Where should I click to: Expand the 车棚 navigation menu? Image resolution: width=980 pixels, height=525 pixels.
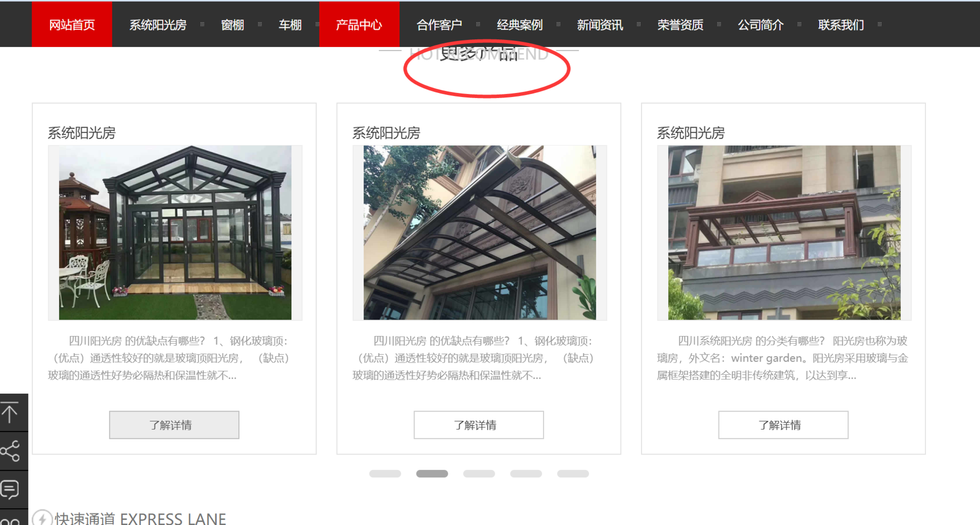[x=290, y=25]
